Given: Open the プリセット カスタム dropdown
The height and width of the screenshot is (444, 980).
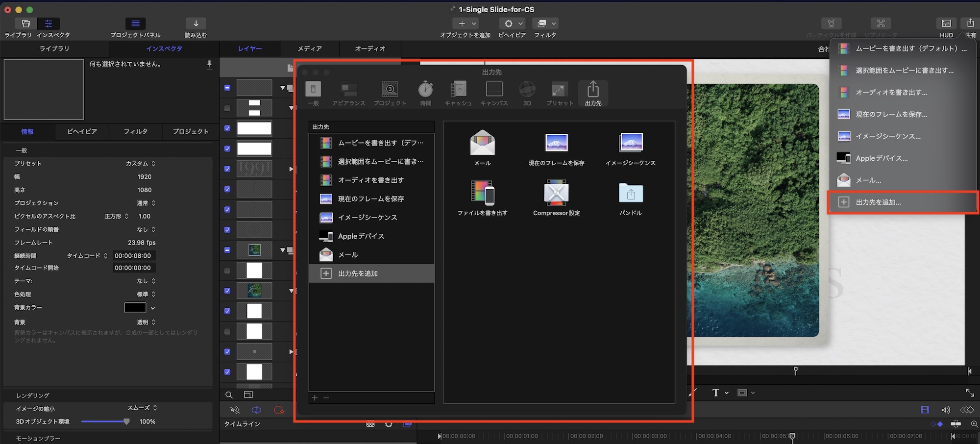Looking at the screenshot, I should tap(141, 163).
